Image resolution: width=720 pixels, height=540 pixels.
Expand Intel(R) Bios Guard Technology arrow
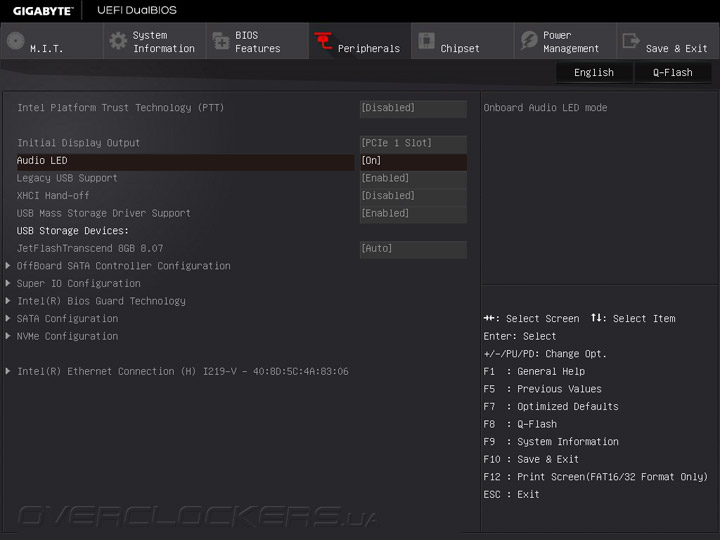(8, 301)
